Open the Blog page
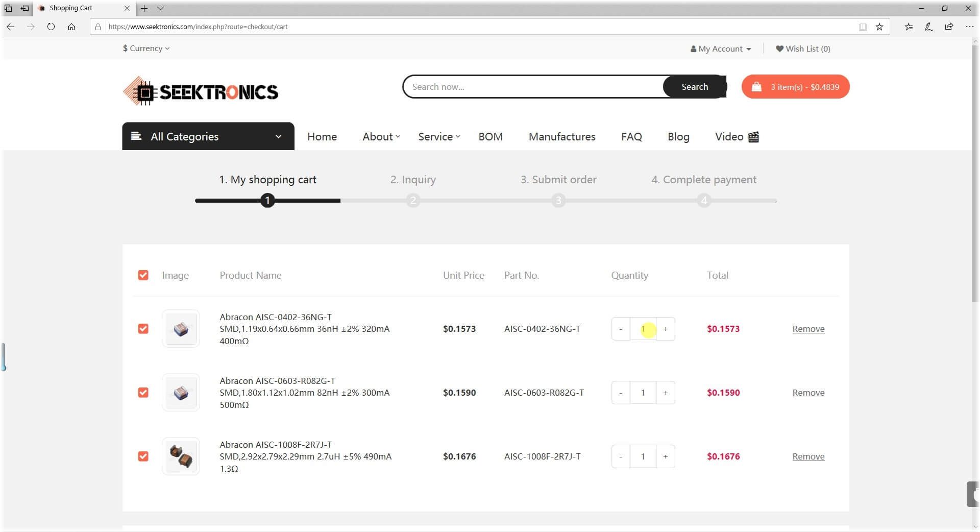The width and height of the screenshot is (980, 532). click(678, 136)
